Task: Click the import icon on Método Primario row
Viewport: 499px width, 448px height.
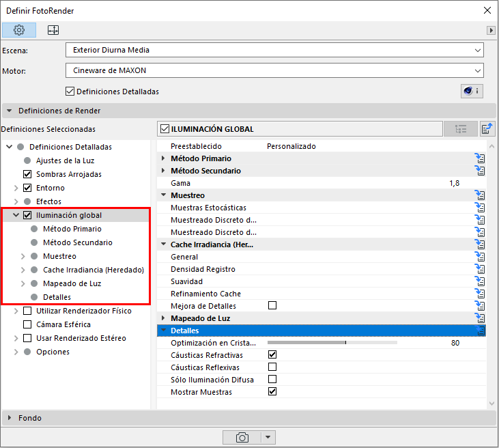Action: pos(480,158)
